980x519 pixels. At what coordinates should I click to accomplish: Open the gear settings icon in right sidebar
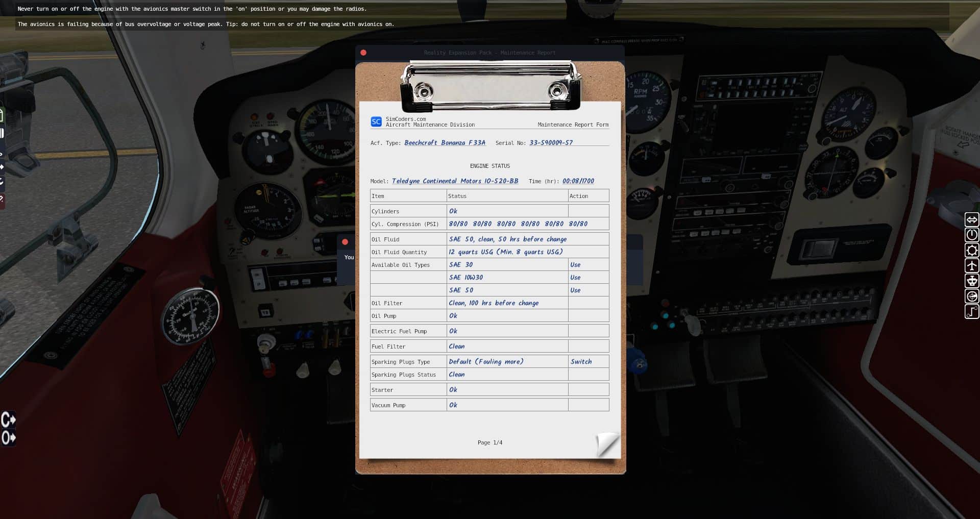pyautogui.click(x=971, y=250)
